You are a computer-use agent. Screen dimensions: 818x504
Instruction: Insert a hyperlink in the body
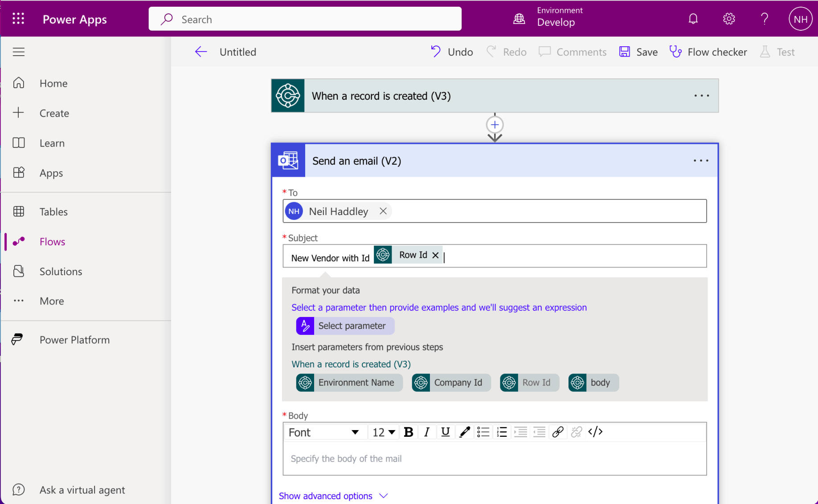point(558,432)
